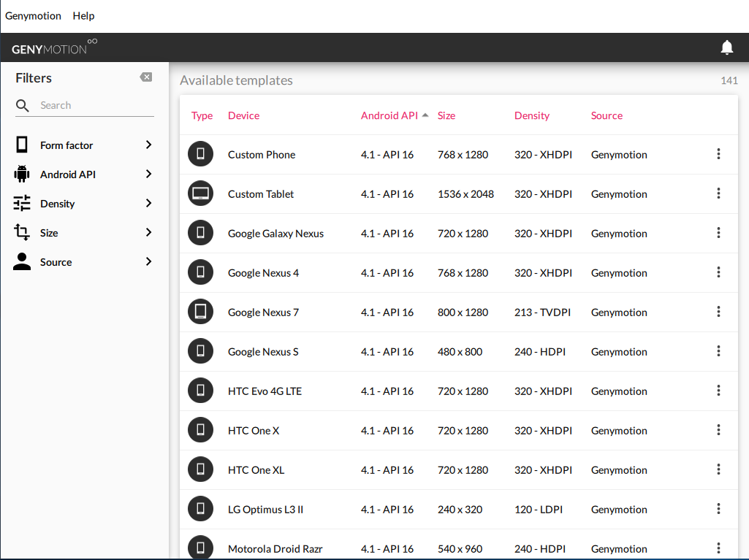The width and height of the screenshot is (749, 560).
Task: Open the HTC One XL options menu
Action: [x=718, y=469]
